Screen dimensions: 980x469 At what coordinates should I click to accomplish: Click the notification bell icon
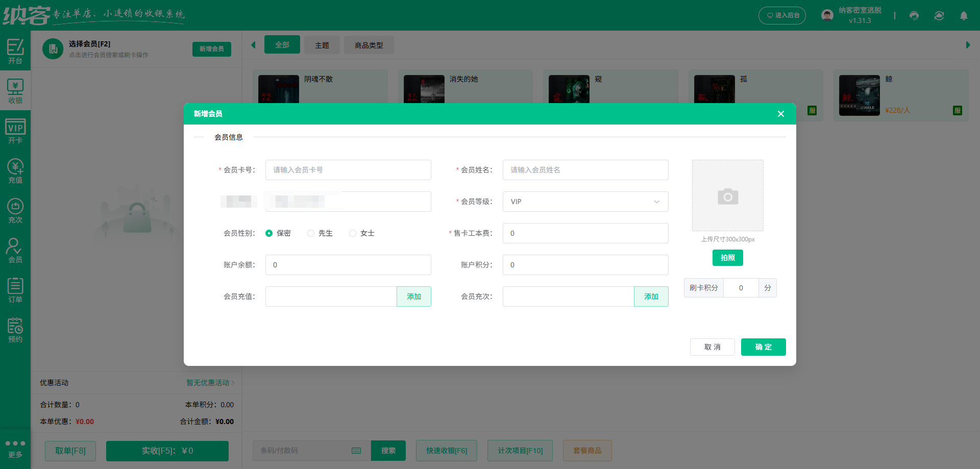964,16
